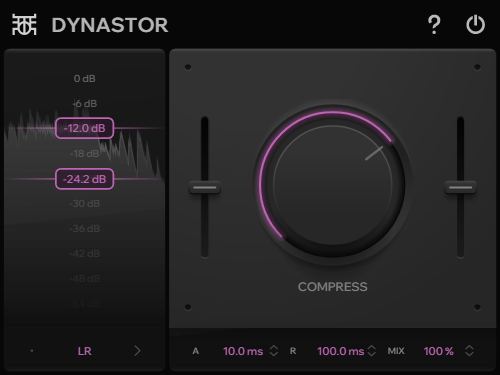
Task: Click the previous channel mode dot
Action: [32, 351]
